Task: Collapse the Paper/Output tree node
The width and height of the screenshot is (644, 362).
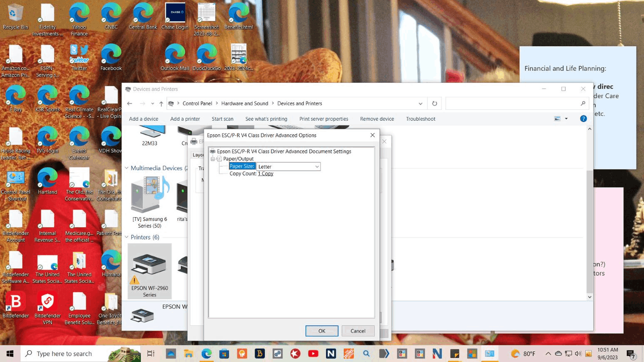Action: (x=213, y=159)
